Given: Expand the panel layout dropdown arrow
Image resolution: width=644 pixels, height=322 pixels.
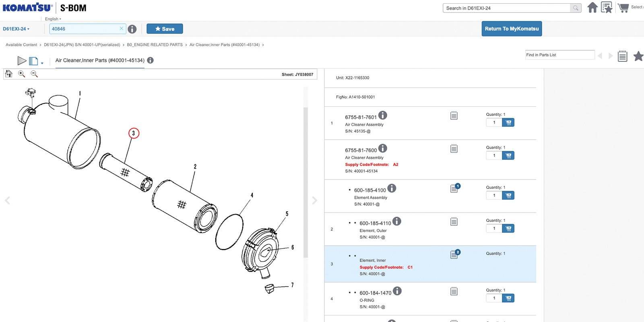Looking at the screenshot, I should [42, 63].
